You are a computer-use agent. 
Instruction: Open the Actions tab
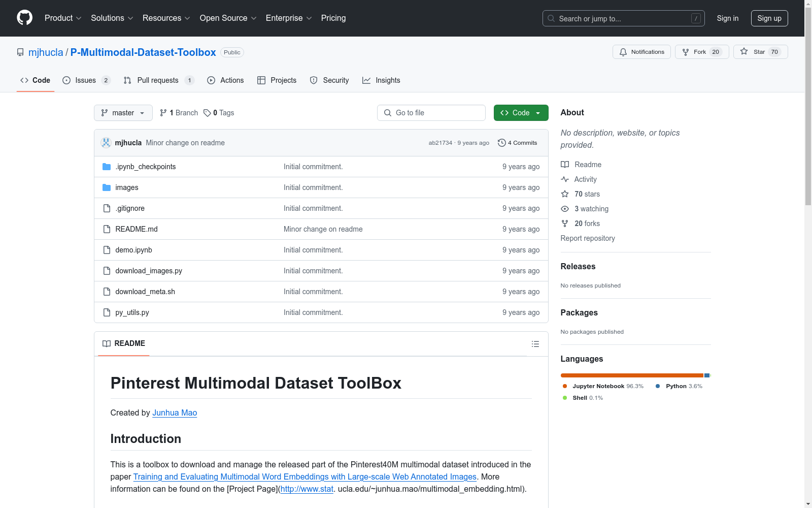pos(225,80)
